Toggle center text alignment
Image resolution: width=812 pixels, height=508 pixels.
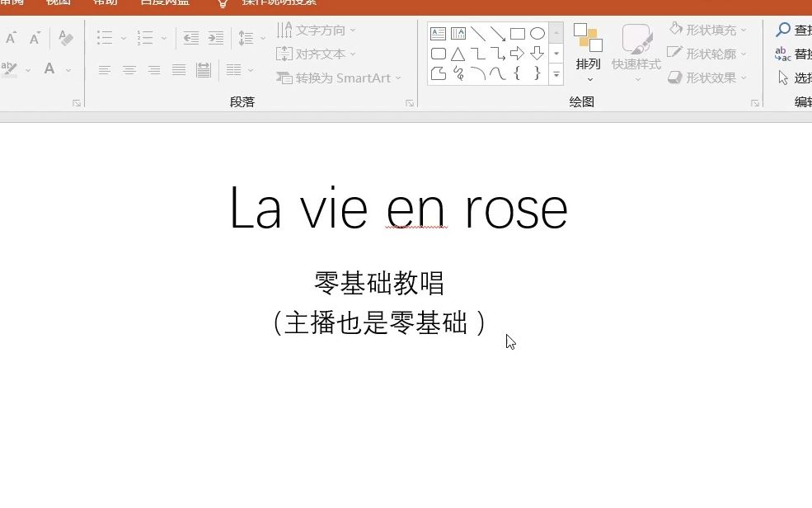[x=129, y=70]
